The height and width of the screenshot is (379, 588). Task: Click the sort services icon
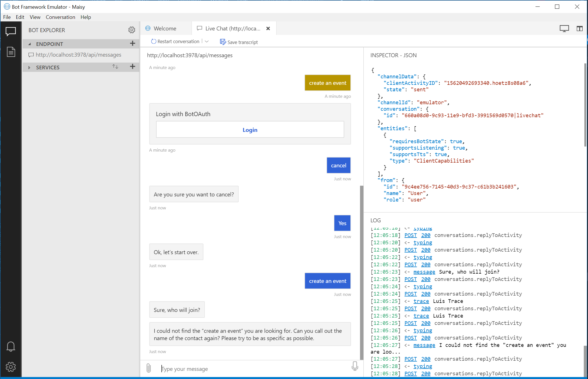(x=115, y=67)
